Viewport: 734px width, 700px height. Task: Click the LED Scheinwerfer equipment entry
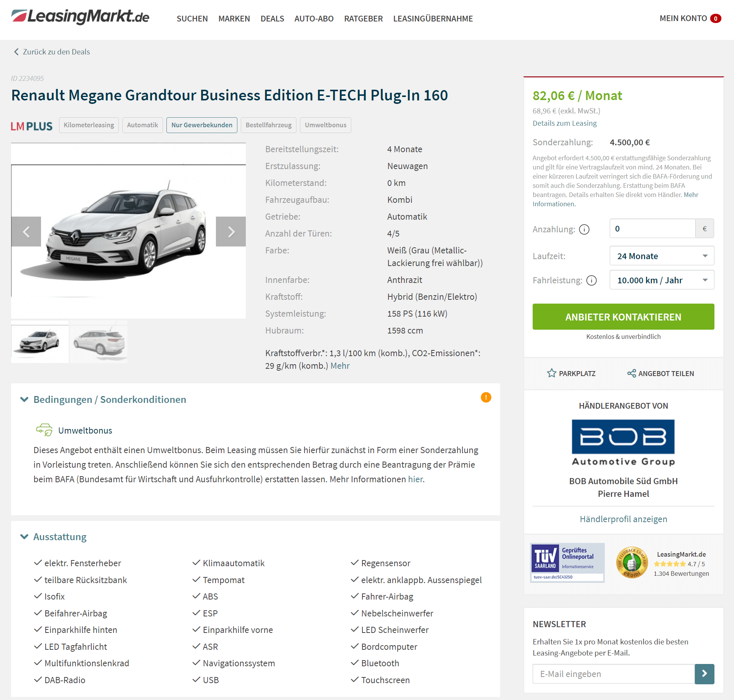coord(395,630)
